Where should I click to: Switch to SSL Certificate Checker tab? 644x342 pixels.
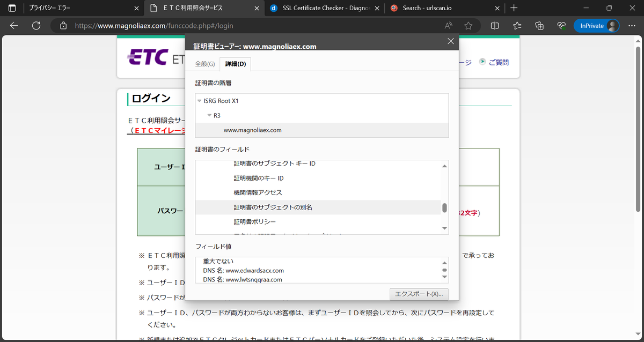pos(325,8)
